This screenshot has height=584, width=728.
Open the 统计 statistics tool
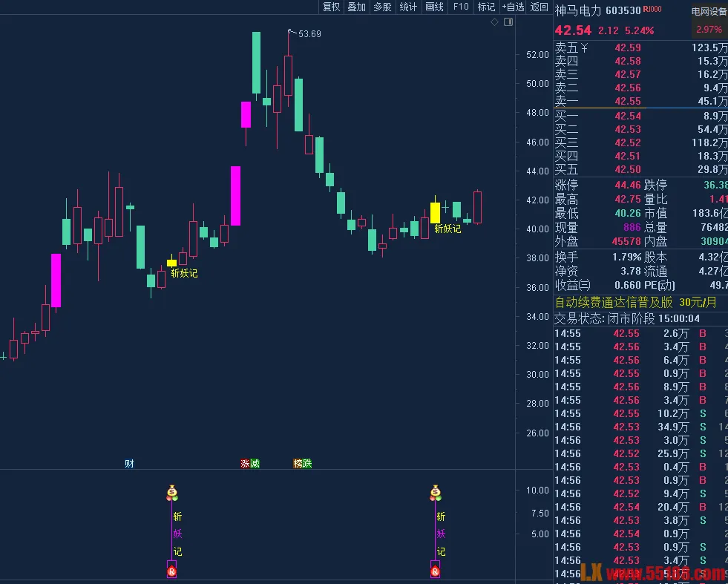coord(408,7)
